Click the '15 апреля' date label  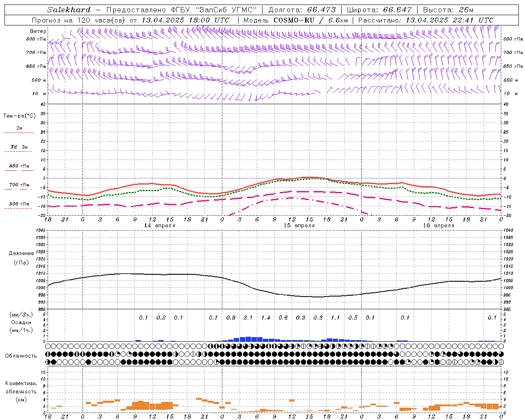(x=299, y=226)
